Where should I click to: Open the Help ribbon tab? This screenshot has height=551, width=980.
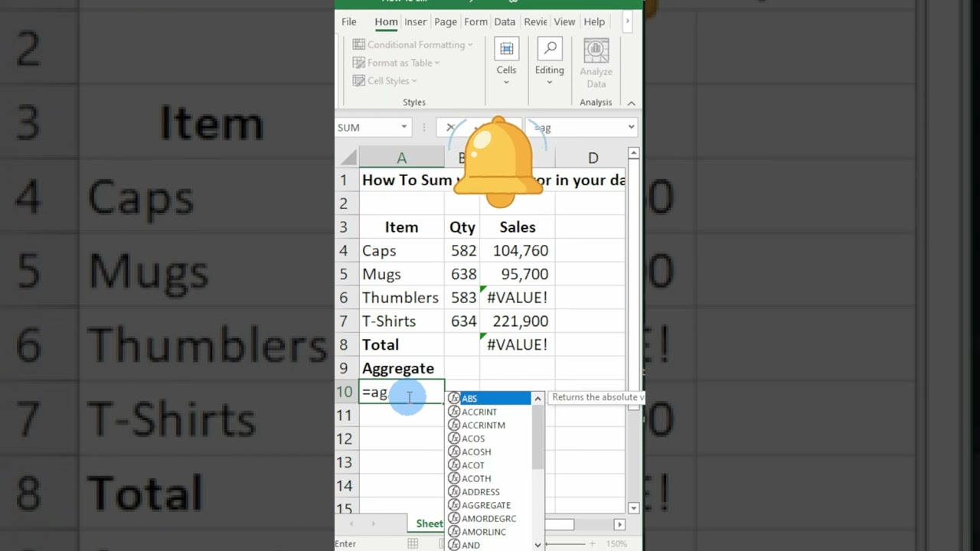[x=594, y=22]
